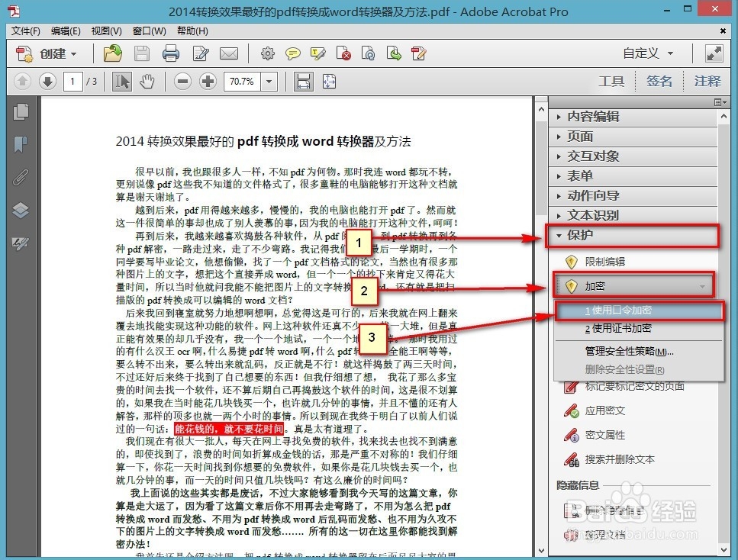Expand the 文本识别 section
Viewport: 738px width, 560px height.
tap(633, 215)
